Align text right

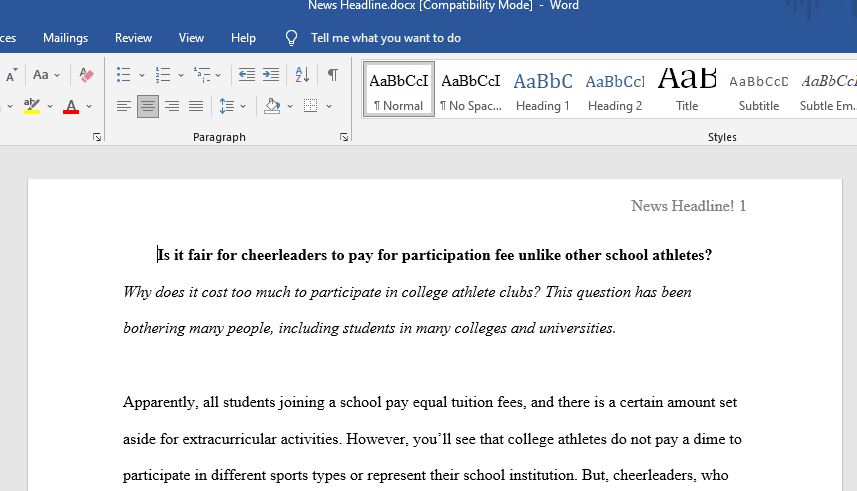[x=172, y=106]
